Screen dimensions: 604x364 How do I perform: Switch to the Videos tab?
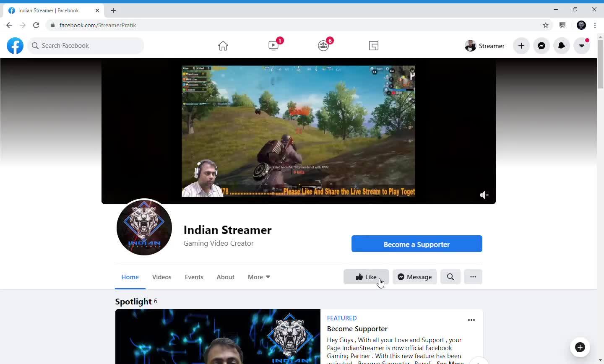(x=162, y=277)
